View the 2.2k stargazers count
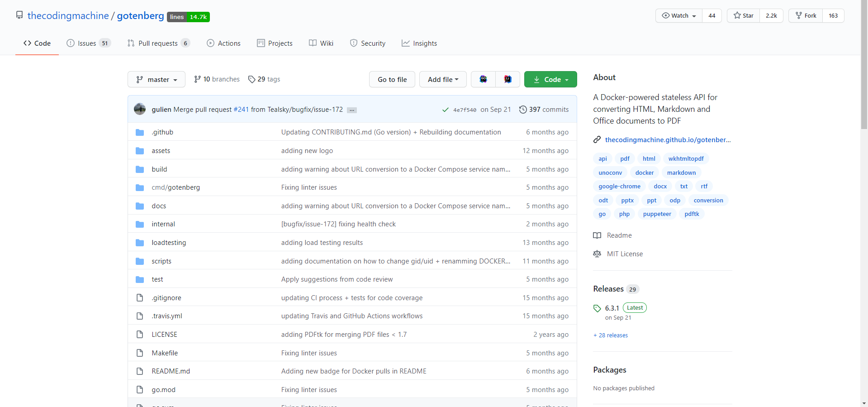868x407 pixels. tap(771, 15)
